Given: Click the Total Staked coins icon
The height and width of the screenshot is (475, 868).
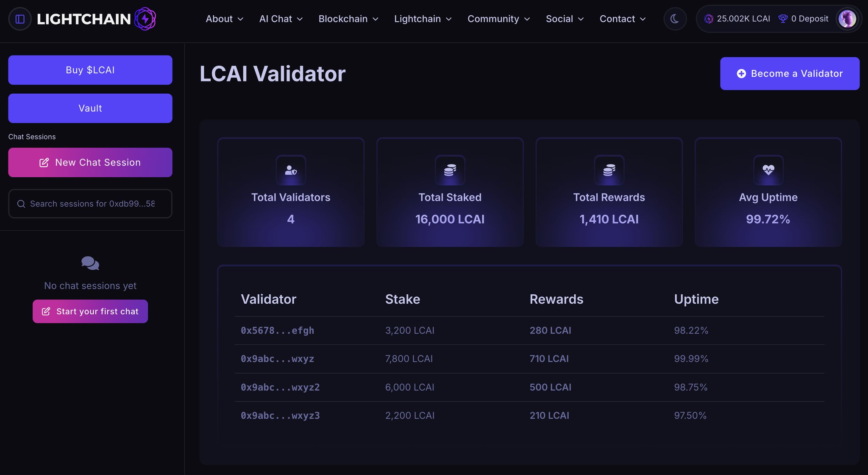Looking at the screenshot, I should pos(450,170).
